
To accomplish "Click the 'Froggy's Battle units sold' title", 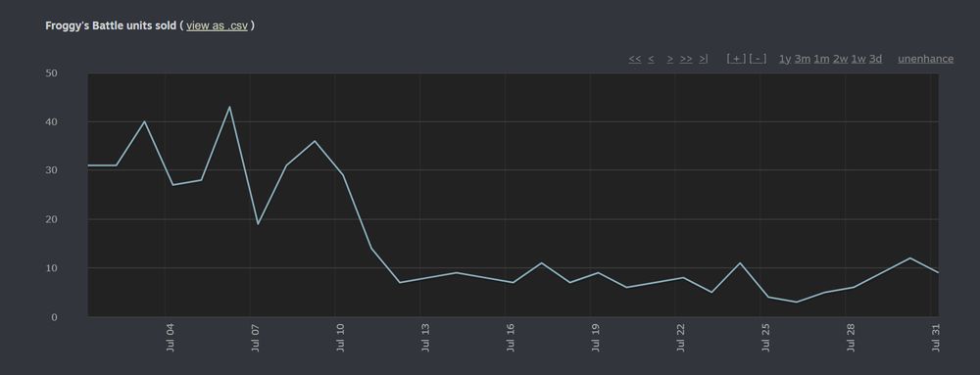I will click(x=111, y=25).
